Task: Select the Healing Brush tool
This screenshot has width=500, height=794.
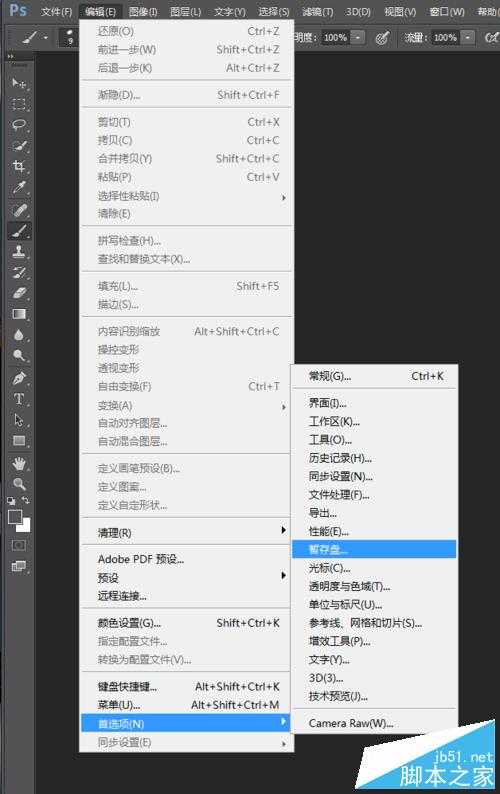Action: pyautogui.click(x=19, y=209)
